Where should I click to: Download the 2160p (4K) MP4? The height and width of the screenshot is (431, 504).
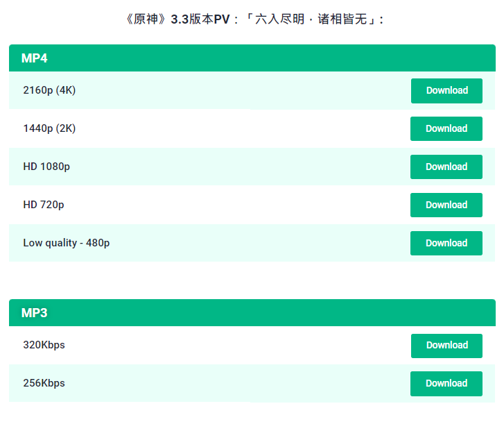(446, 91)
